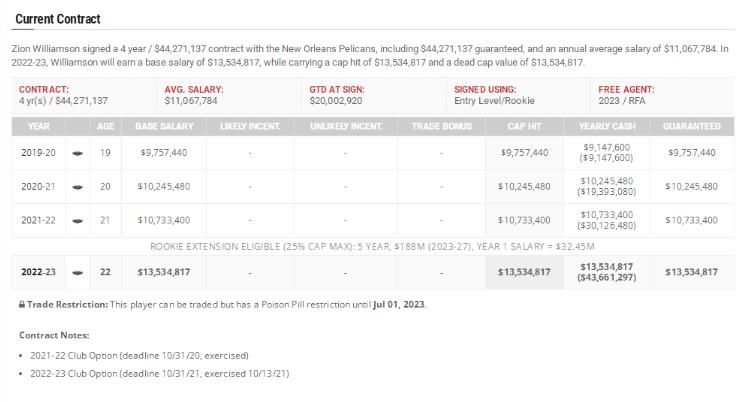
Task: Click the TRADE BONUS column header
Action: coord(441,126)
